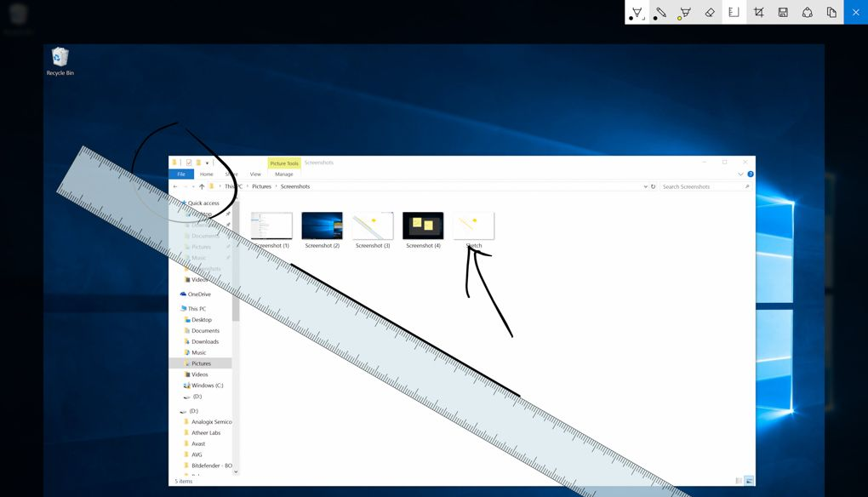This screenshot has width=868, height=497.
Task: Click Screenshots in the address breadcrumb
Action: pos(295,186)
